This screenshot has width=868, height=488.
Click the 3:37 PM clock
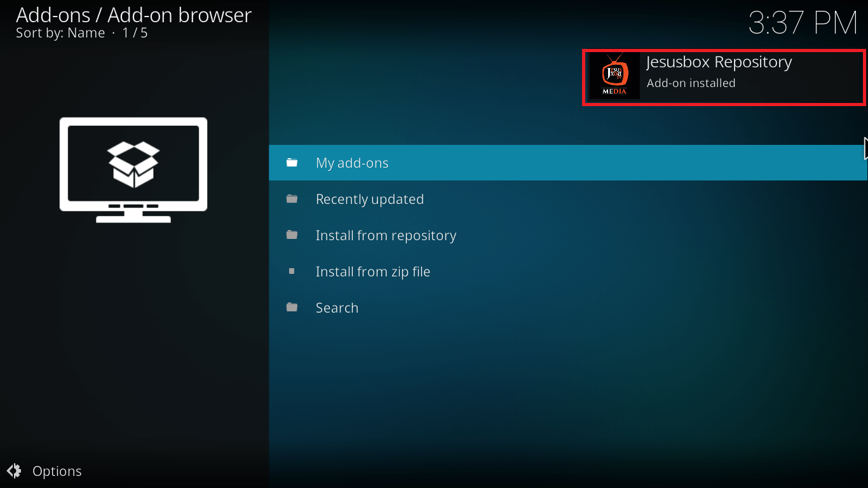point(803,24)
